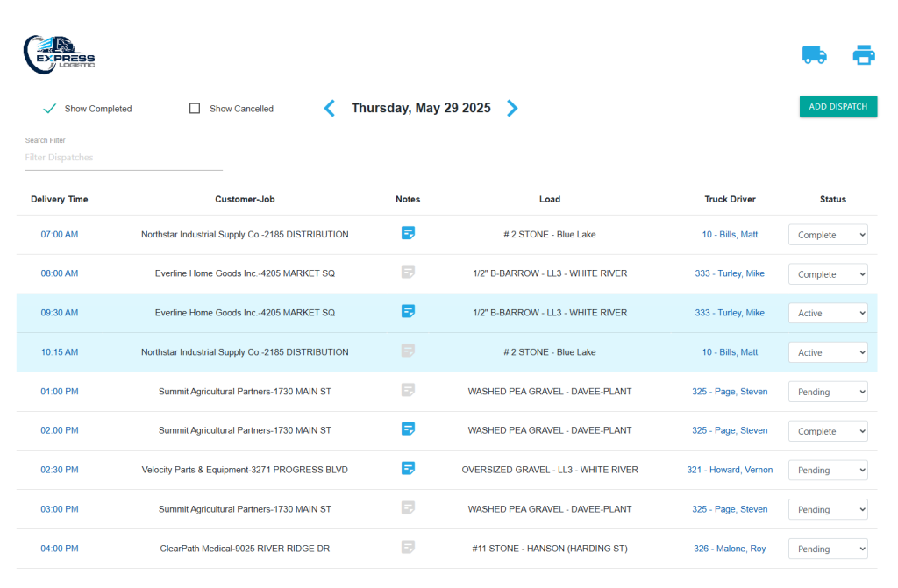Open the truck fleet icon
Image resolution: width=898 pixels, height=588 pixels.
pos(814,55)
